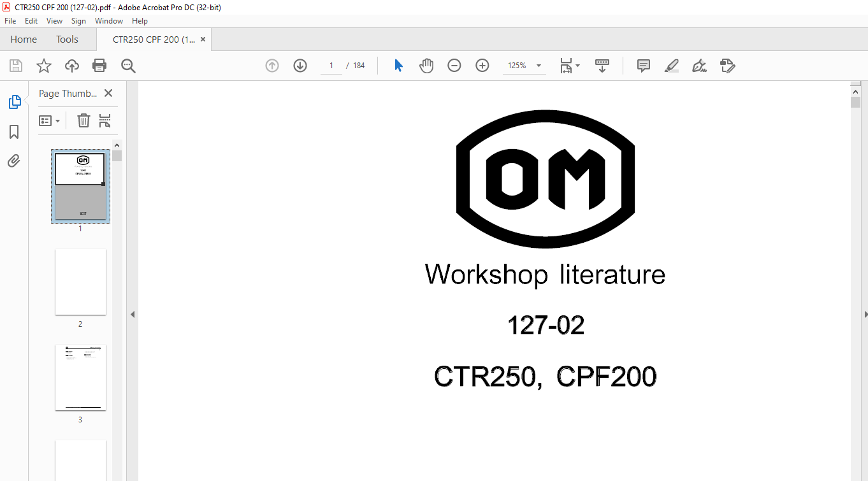Open Page Thumbnails sidebar icon
Screen dimensions: 868x481
(x=14, y=101)
